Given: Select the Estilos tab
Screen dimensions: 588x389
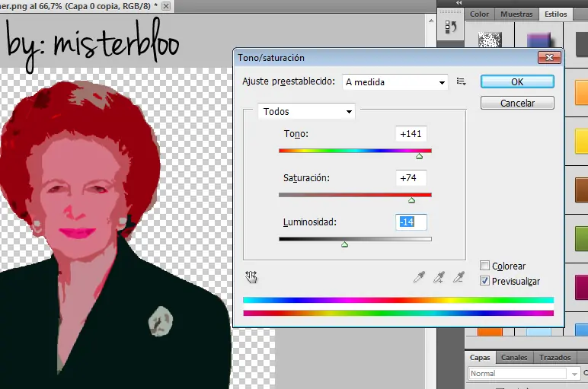Looking at the screenshot, I should [555, 14].
